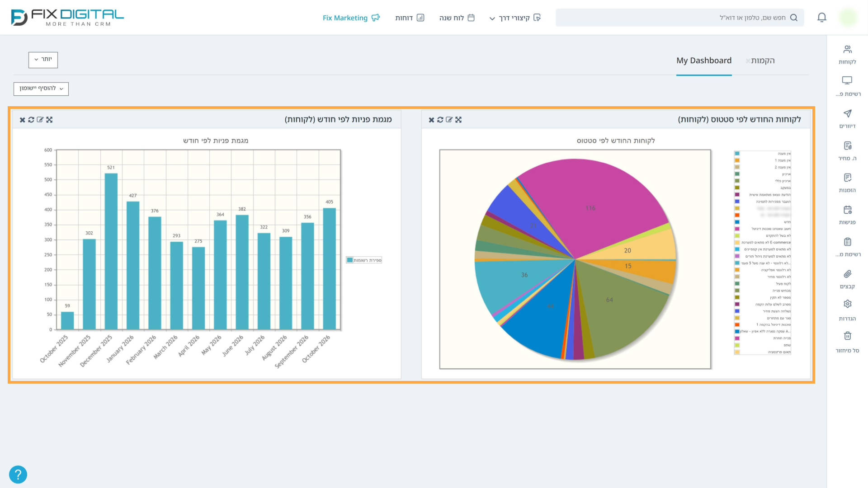This screenshot has width=868, height=488.
Task: Open the blue help question-mark button
Action: [x=18, y=474]
